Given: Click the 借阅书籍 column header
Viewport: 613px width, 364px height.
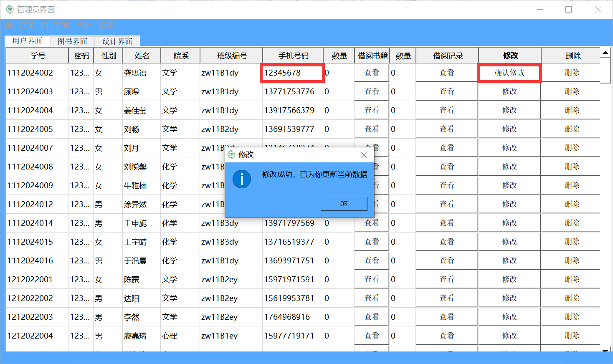Looking at the screenshot, I should point(372,56).
